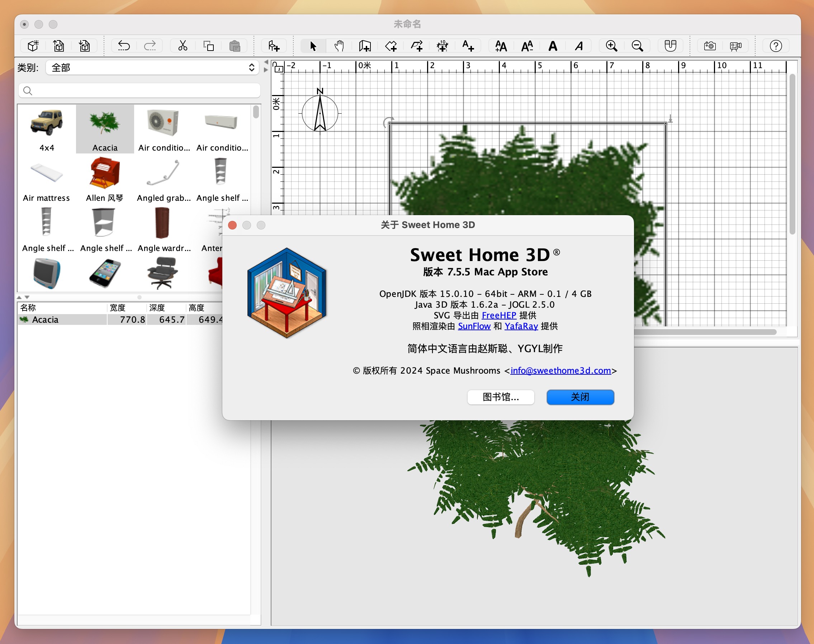Image resolution: width=814 pixels, height=644 pixels.
Task: Click the 图书馆... button
Action: (501, 397)
